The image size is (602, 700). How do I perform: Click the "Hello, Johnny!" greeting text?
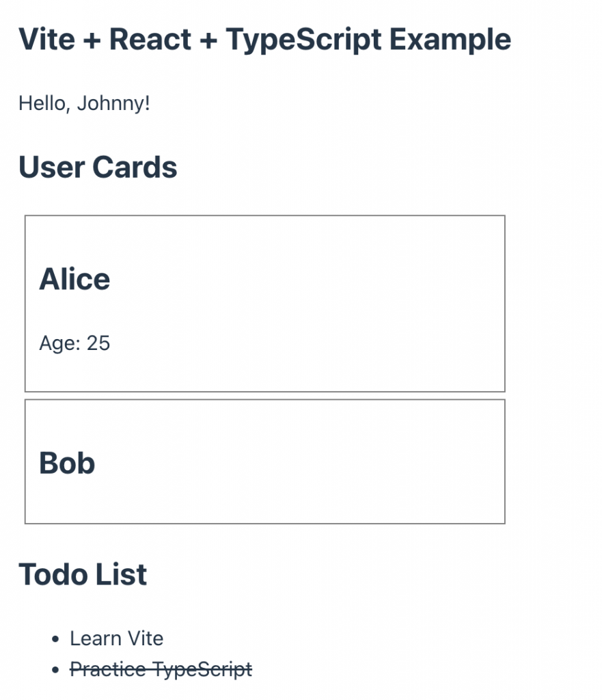84,104
